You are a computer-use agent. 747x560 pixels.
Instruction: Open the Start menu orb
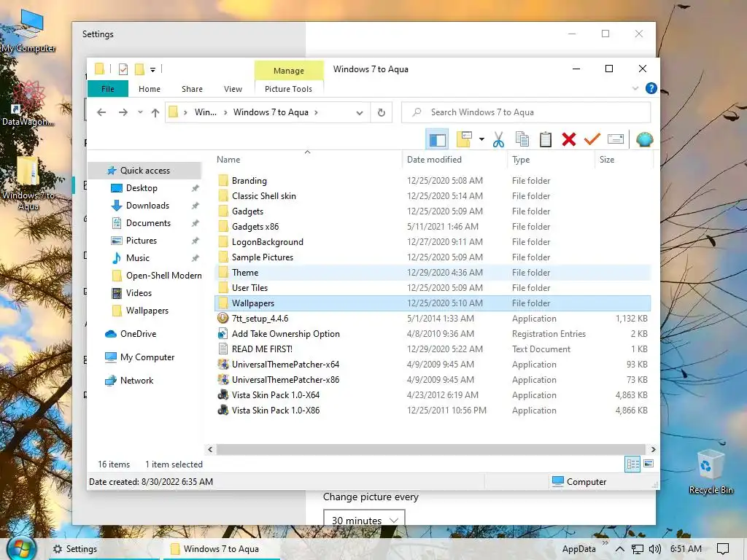coord(21,549)
